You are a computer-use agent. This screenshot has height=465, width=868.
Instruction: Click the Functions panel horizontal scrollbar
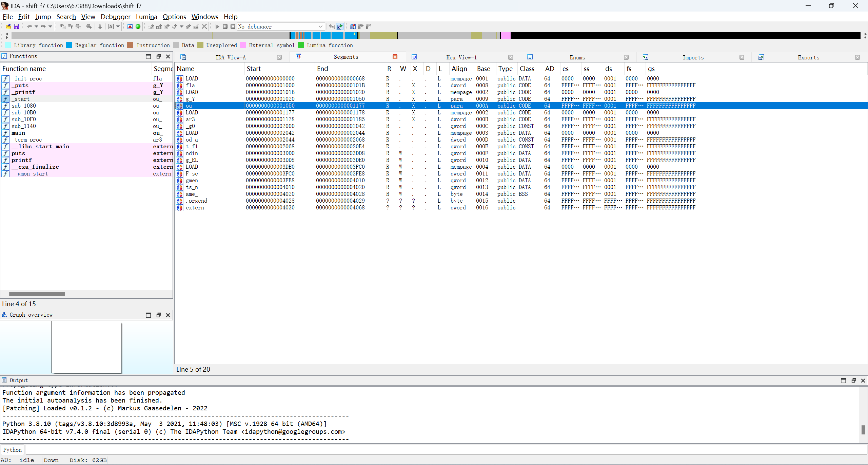[37, 294]
